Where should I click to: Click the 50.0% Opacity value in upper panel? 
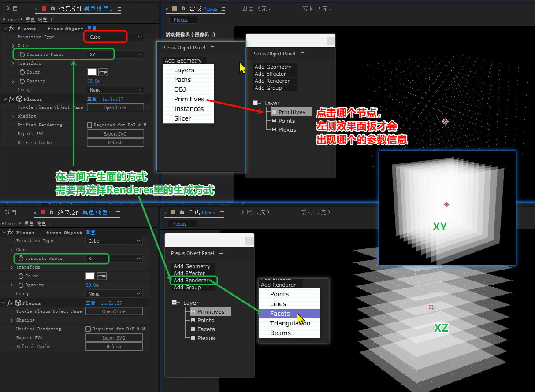click(93, 81)
